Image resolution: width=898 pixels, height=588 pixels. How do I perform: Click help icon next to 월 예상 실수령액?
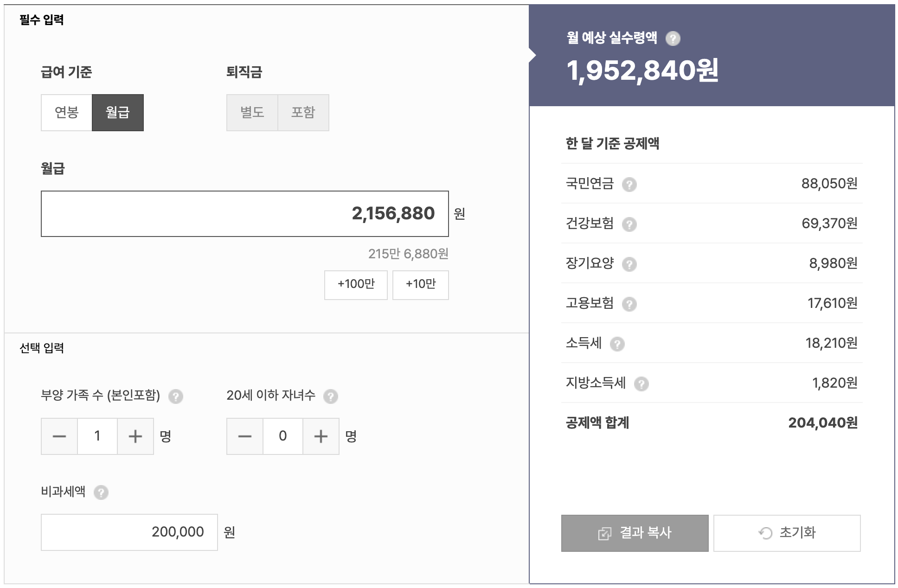point(673,38)
